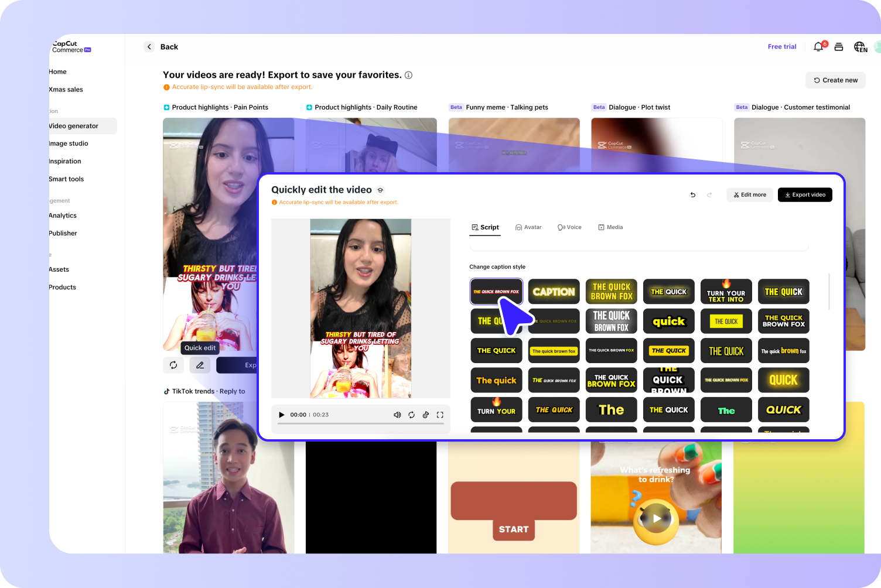Open TikTok sound option in preview bar
881x588 pixels.
(x=426, y=415)
